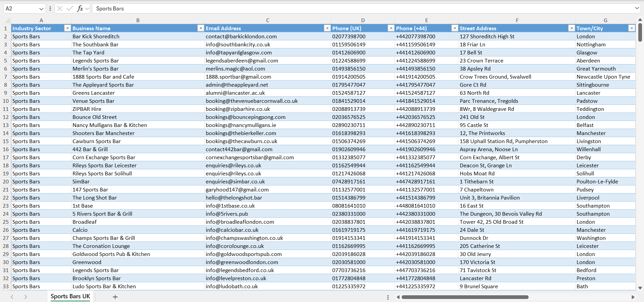Open the Business Name filter dropdown
Image resolution: width=644 pixels, height=302 pixels.
[x=201, y=28]
